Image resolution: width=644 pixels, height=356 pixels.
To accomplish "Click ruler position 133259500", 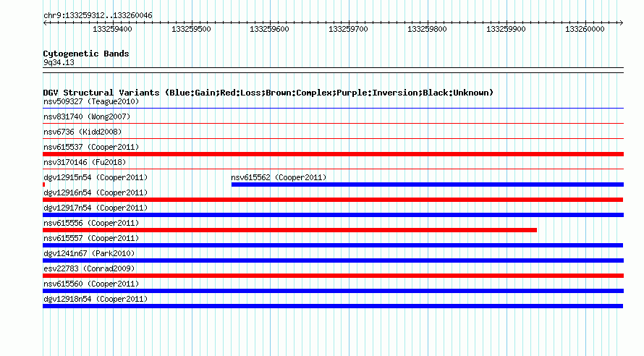I will coord(191,29).
